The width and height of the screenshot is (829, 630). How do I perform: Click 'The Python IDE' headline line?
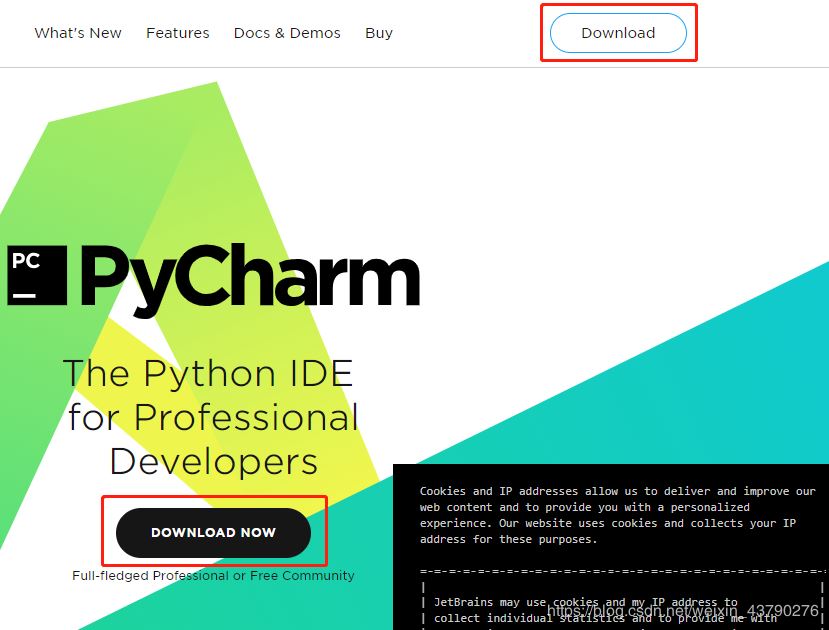point(208,373)
